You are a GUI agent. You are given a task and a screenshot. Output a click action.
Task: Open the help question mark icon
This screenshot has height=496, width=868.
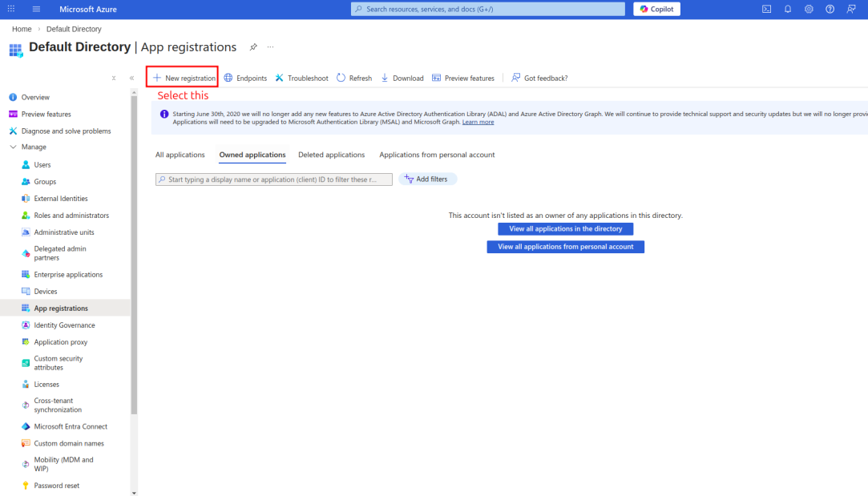coord(830,9)
